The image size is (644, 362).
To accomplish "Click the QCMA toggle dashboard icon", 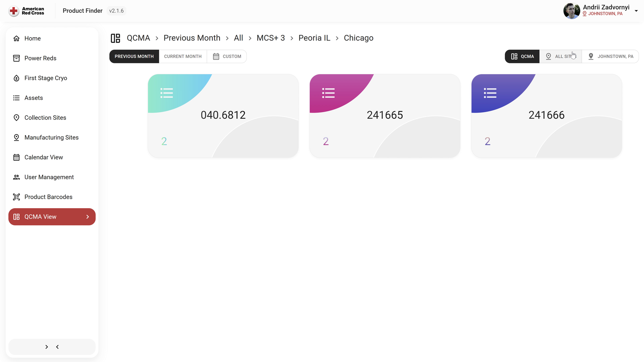I will (514, 56).
